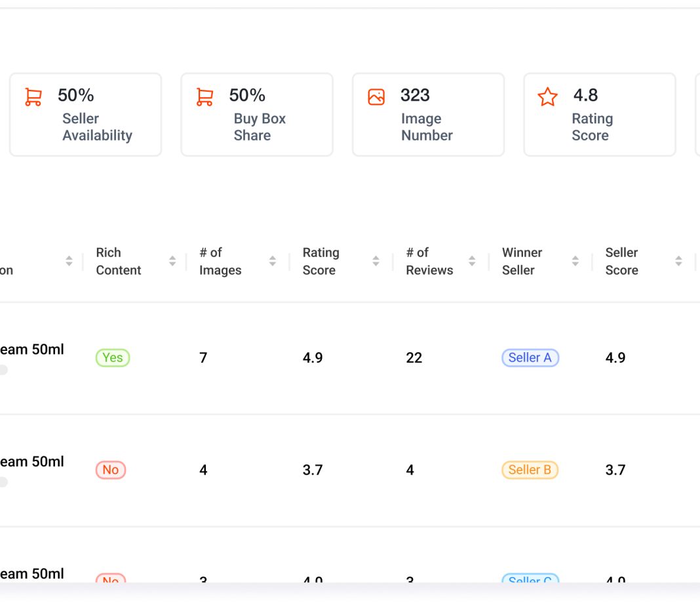
Task: Select the Winner Seller column header
Action: click(522, 261)
